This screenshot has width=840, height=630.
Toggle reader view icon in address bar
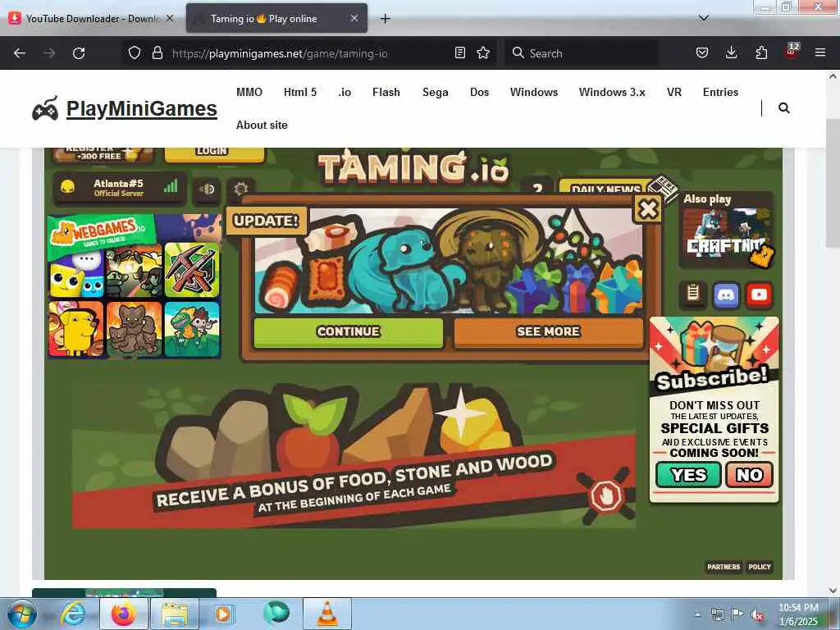point(459,52)
